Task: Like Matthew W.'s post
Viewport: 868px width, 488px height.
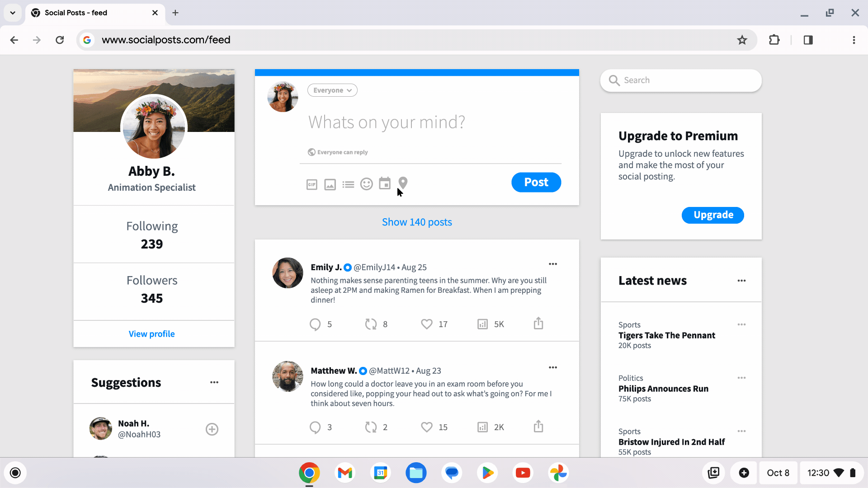Action: point(426,427)
